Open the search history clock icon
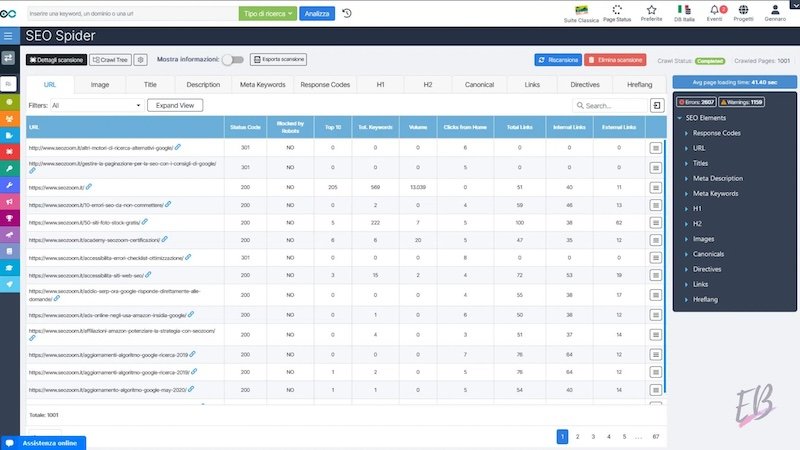The height and width of the screenshot is (450, 800). tap(347, 13)
